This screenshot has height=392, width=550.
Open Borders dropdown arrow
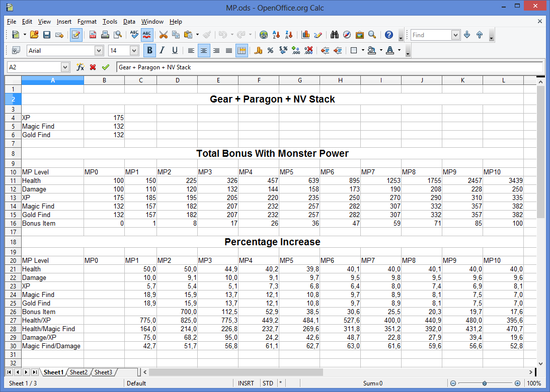[363, 50]
